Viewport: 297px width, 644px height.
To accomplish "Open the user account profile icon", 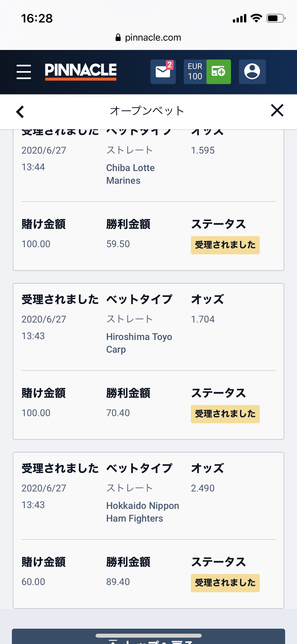I will pyautogui.click(x=252, y=72).
